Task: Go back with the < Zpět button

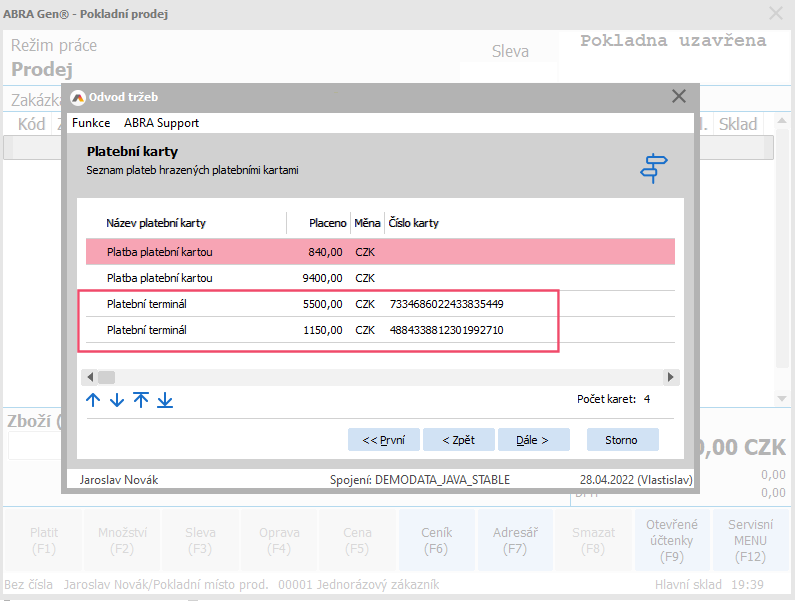Action: coord(455,440)
